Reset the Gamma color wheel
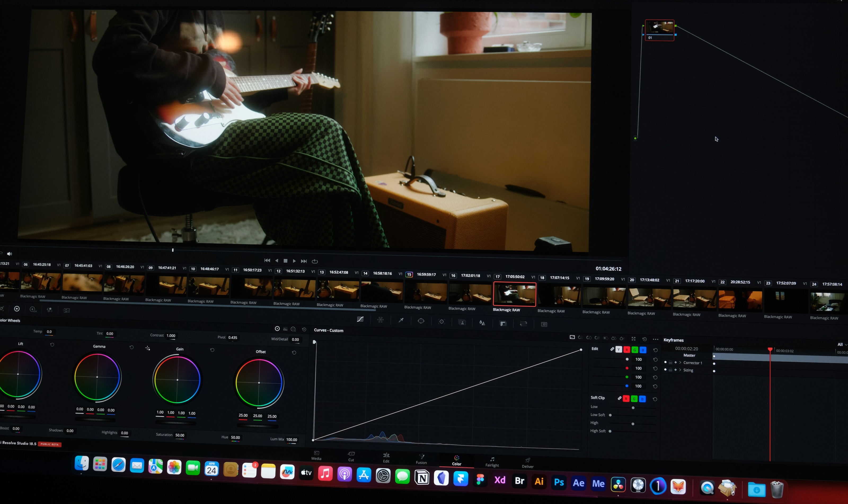 131,347
